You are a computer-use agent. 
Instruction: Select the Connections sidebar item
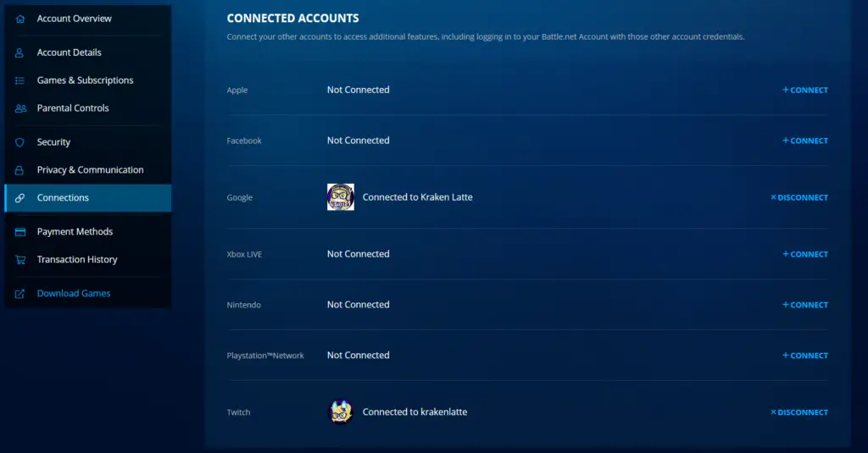coord(88,198)
